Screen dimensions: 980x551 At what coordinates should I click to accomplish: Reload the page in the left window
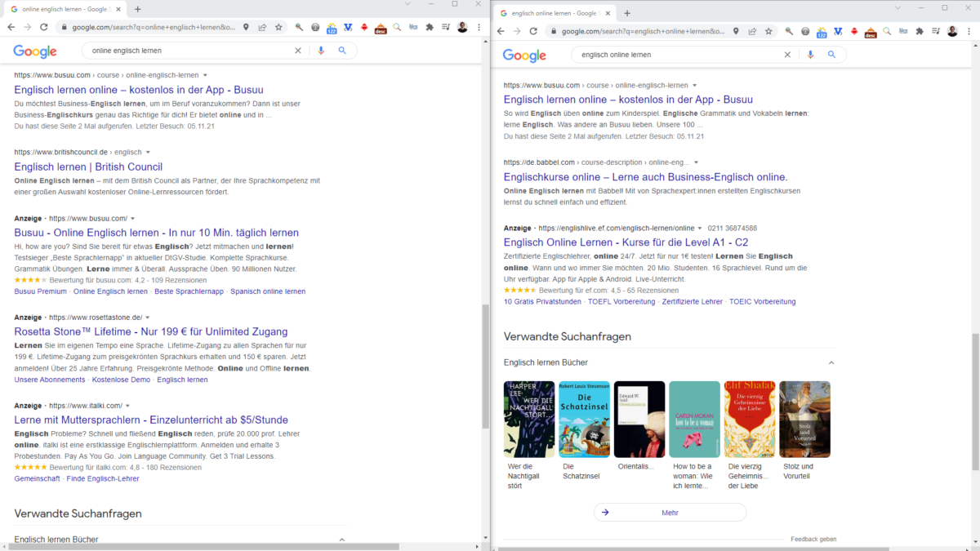click(x=42, y=27)
